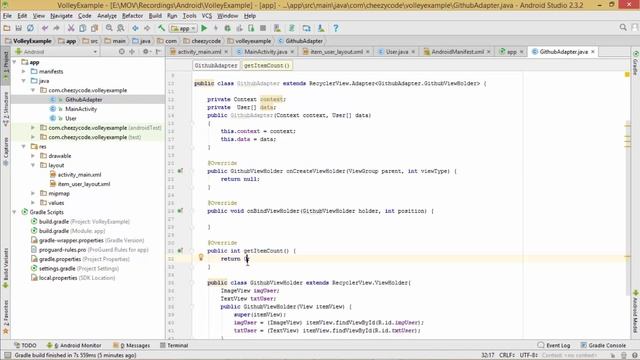The width and height of the screenshot is (640, 360).
Task: Save all files with the disk icon
Action: pyautogui.click(x=18, y=28)
